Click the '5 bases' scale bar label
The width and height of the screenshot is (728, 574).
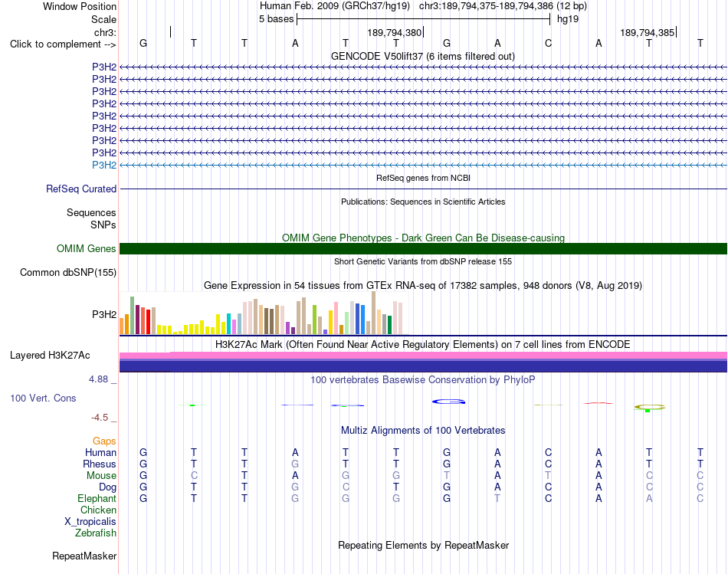tap(276, 19)
